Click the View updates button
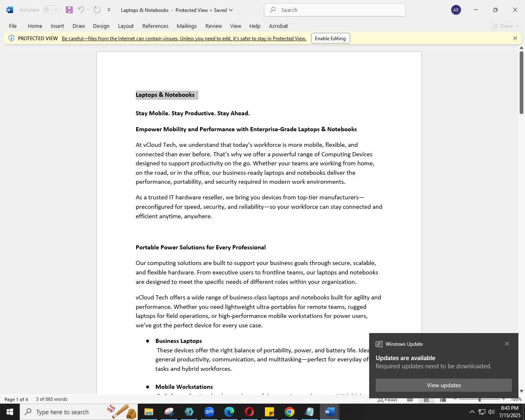Screen dimensions: 525x420 click(444, 385)
